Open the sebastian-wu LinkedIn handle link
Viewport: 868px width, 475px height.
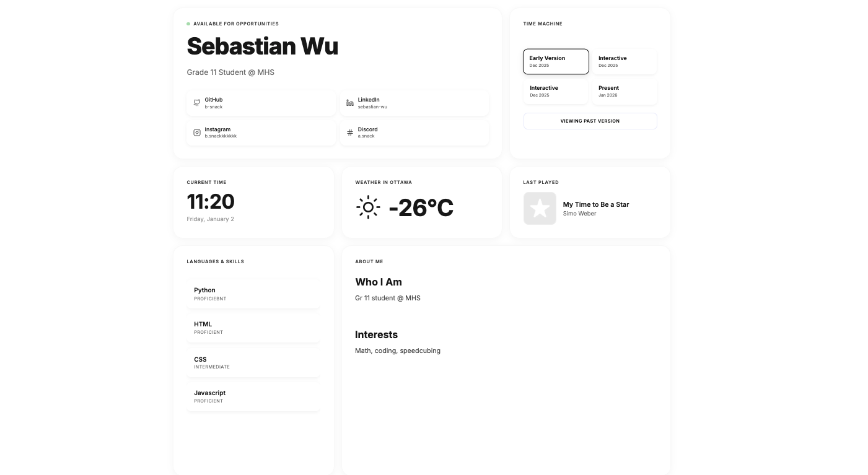(x=372, y=107)
